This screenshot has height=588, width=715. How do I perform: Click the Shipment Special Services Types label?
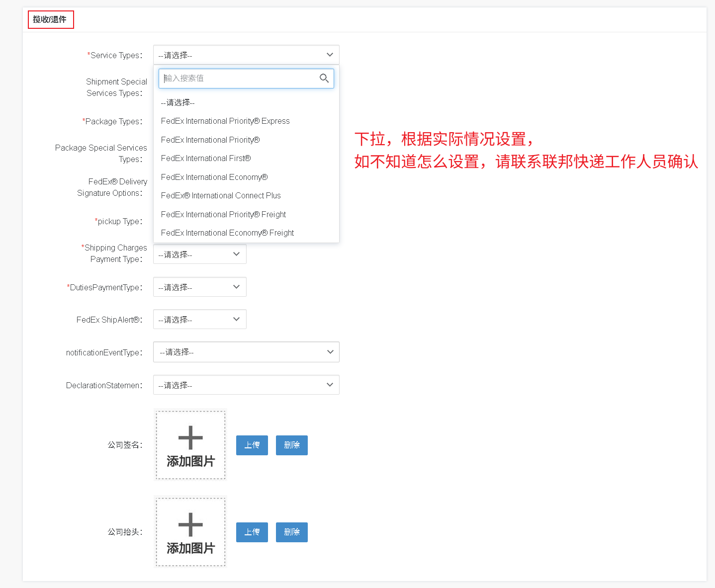click(x=116, y=87)
